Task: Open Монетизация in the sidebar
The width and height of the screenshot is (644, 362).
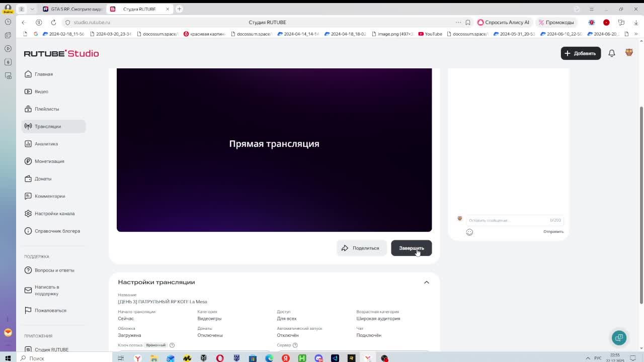Action: coord(49,161)
